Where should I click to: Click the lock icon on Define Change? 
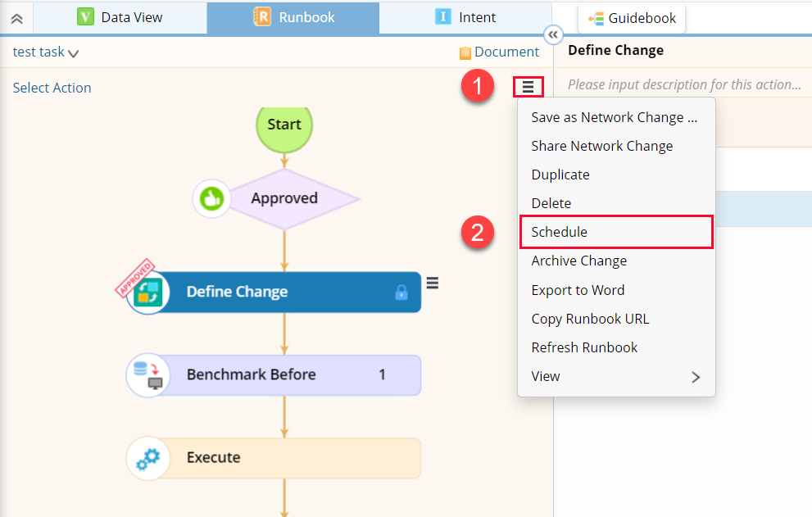[401, 292]
